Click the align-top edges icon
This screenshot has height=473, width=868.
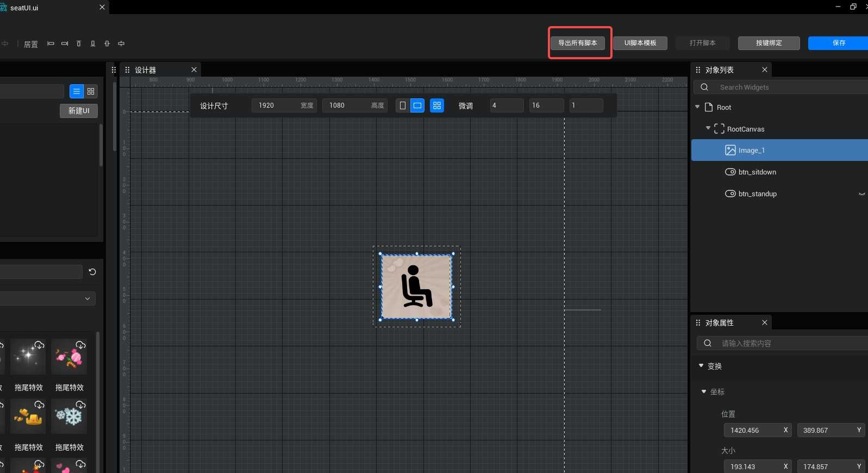[x=79, y=43]
